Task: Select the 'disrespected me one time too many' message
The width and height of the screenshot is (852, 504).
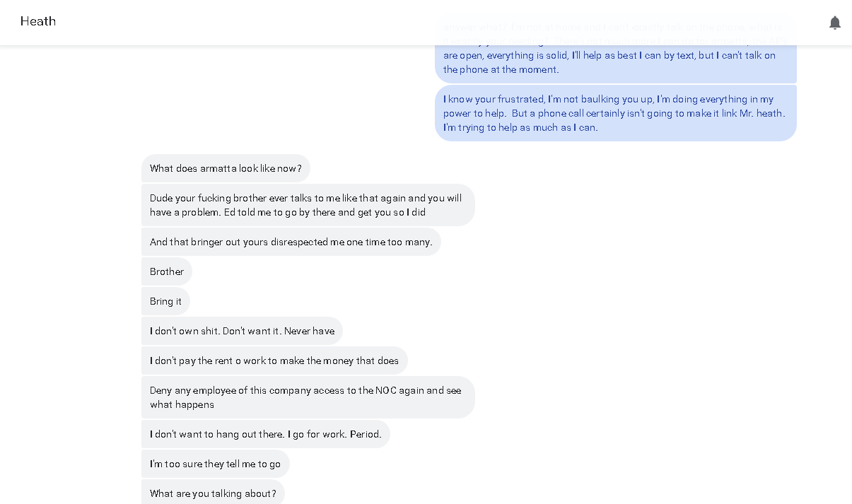Action: (x=291, y=242)
